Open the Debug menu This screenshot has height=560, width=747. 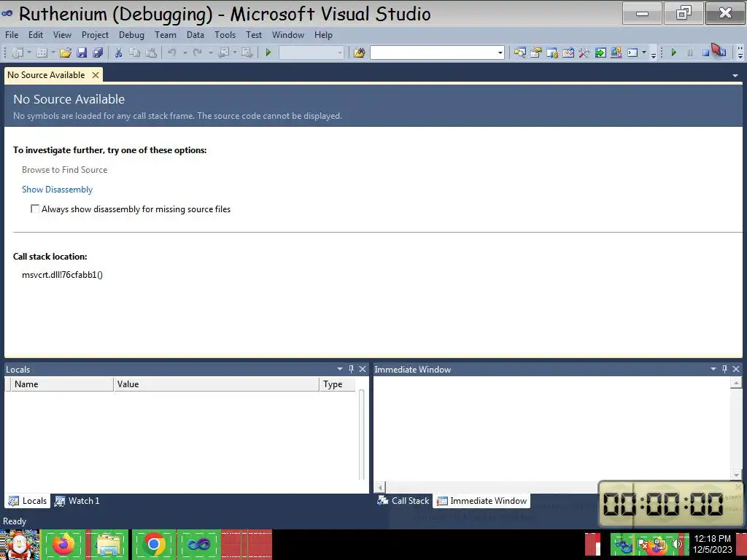pyautogui.click(x=131, y=35)
